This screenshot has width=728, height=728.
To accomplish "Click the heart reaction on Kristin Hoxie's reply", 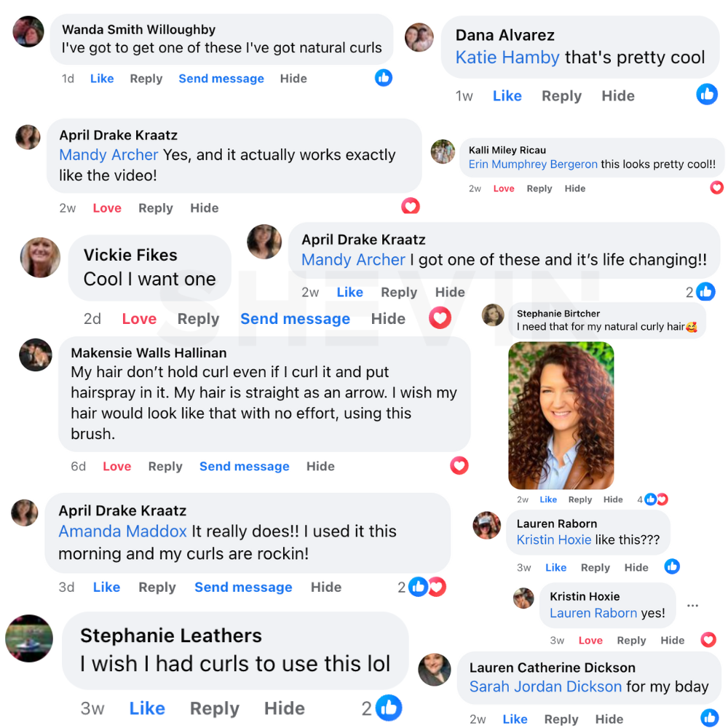I will 708,640.
